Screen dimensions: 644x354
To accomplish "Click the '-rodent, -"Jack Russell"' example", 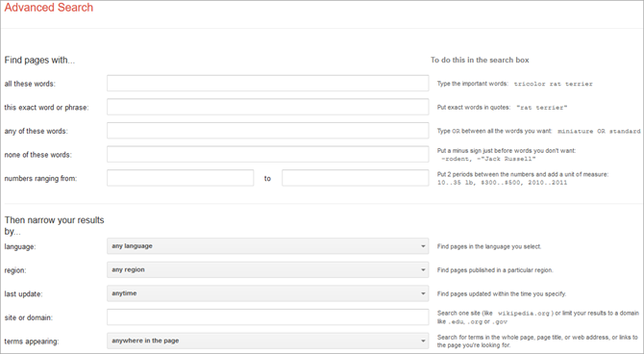I will [488, 159].
